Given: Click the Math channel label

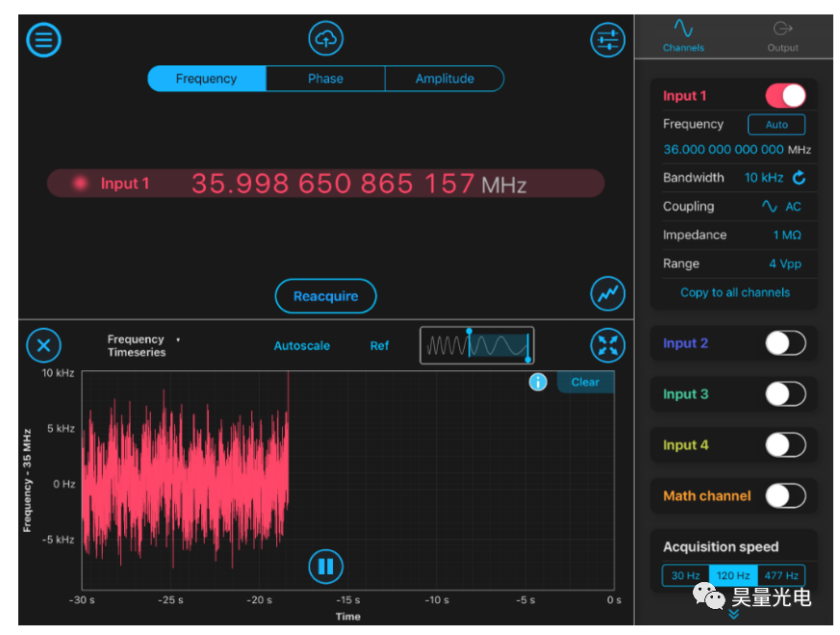Looking at the screenshot, I should [706, 495].
